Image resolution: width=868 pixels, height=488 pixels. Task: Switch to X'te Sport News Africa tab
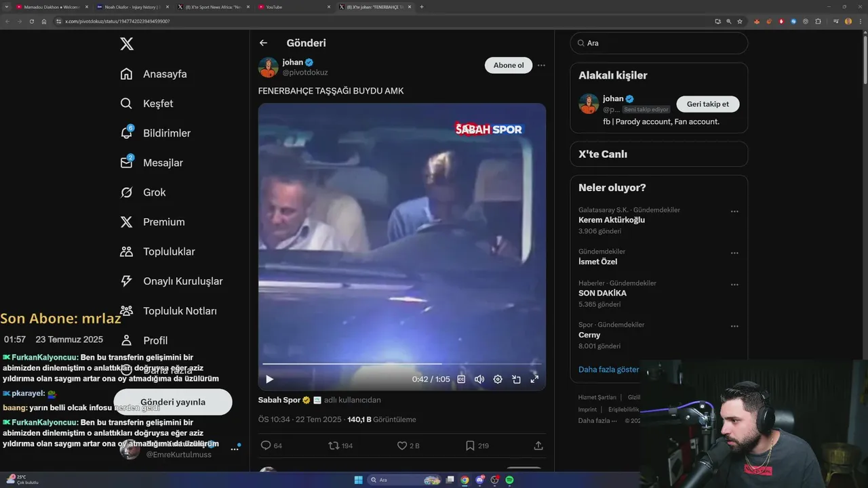[x=212, y=7]
